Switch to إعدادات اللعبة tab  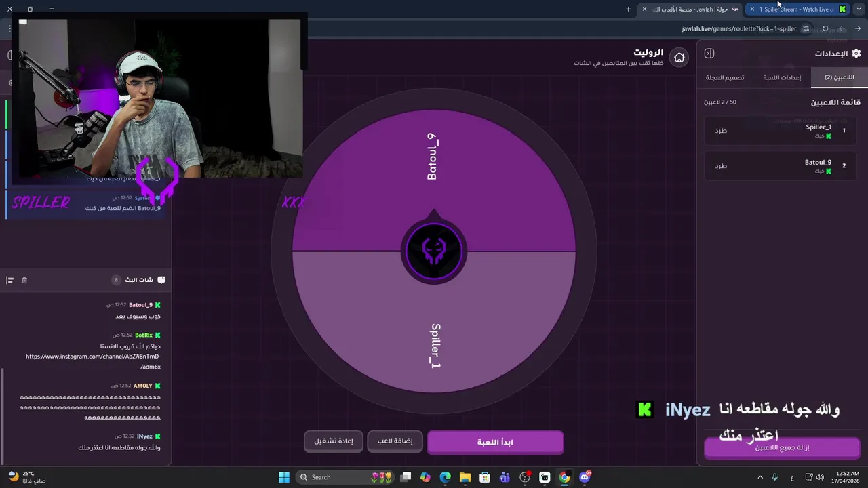[782, 77]
